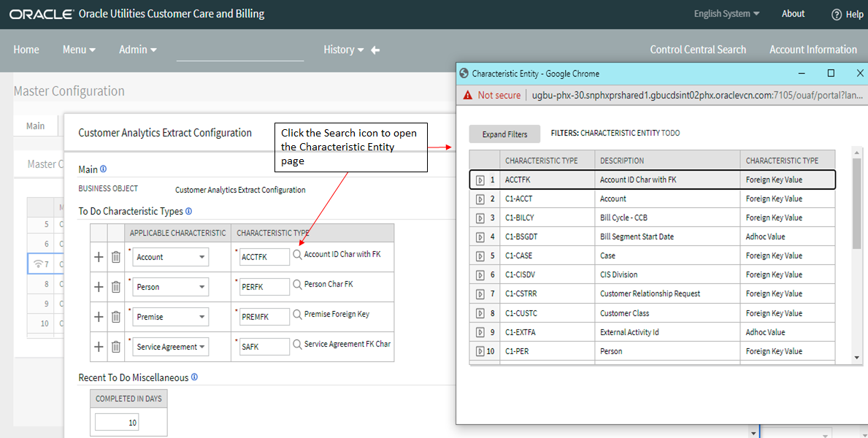The width and height of the screenshot is (868, 438).
Task: Click the Expand Filters button
Action: tap(504, 134)
